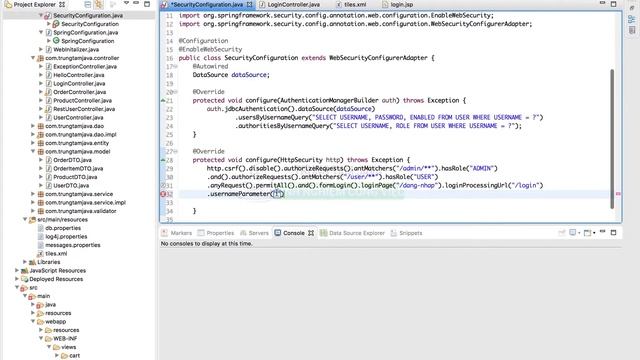The width and height of the screenshot is (640, 360).
Task: Click the red error mark in overview ruler
Action: click(x=618, y=194)
